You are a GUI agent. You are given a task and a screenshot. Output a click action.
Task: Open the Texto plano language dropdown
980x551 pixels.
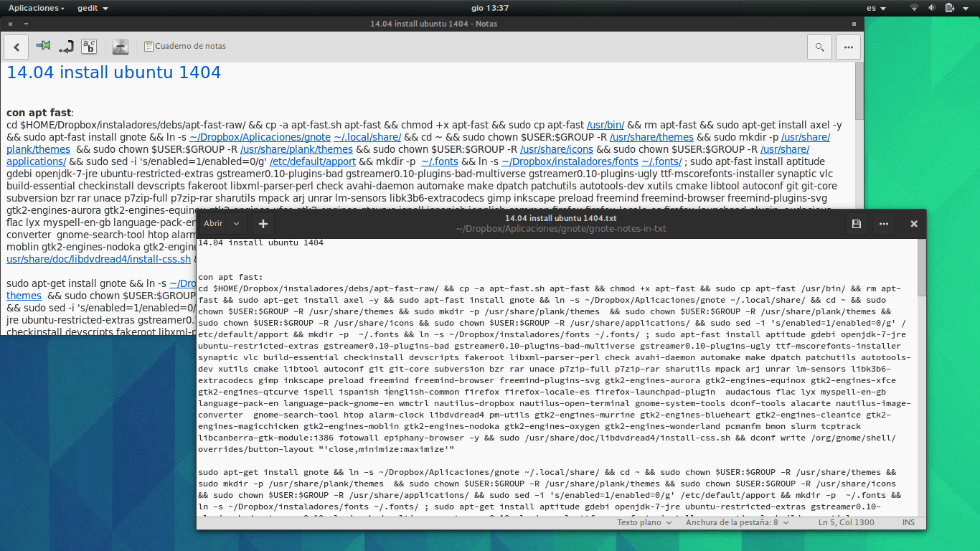pos(644,523)
